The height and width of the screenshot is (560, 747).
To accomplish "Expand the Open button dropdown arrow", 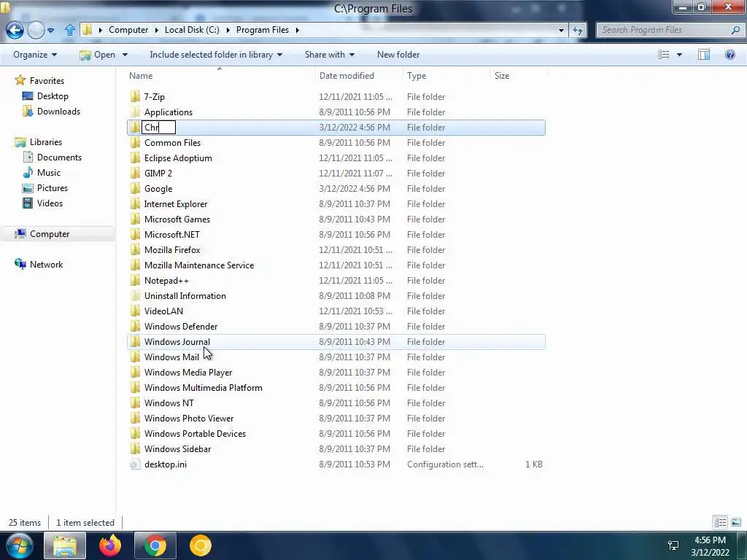I will pos(125,55).
